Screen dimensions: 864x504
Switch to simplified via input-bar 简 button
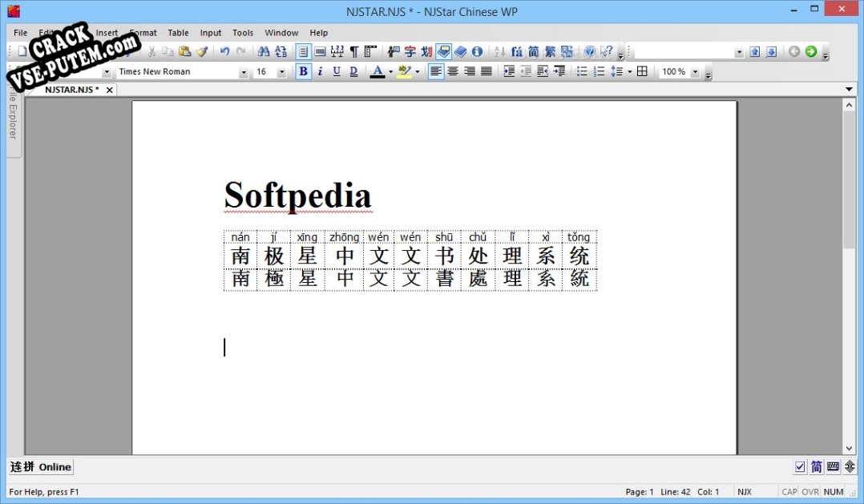[x=817, y=467]
